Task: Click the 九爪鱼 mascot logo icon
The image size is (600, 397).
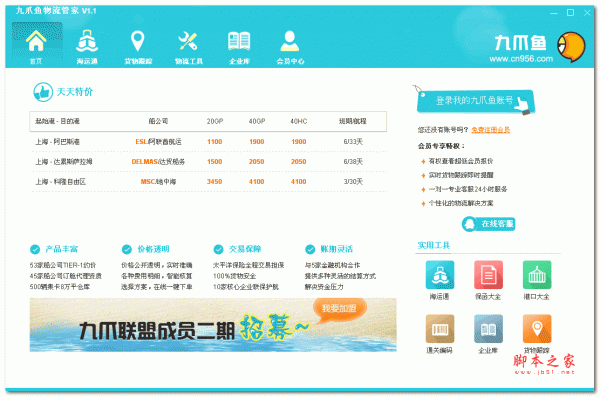Action: [x=571, y=47]
